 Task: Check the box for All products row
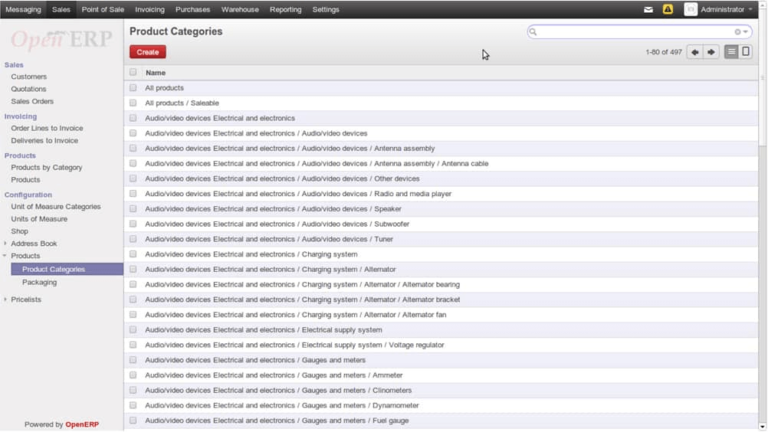tap(133, 88)
